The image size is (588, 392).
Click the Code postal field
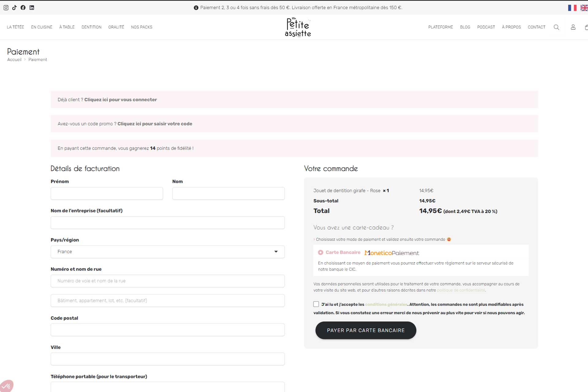pos(168,330)
